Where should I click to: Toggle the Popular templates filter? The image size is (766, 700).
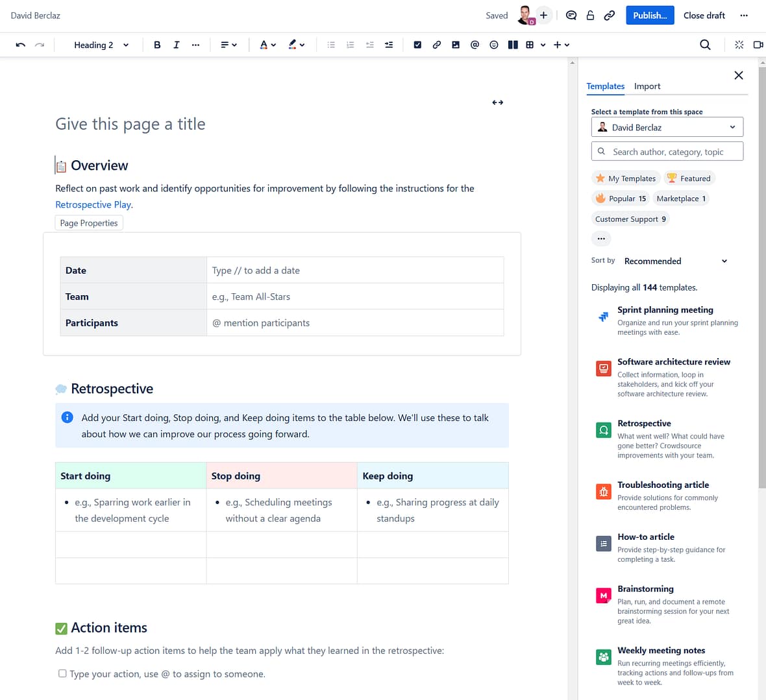620,199
